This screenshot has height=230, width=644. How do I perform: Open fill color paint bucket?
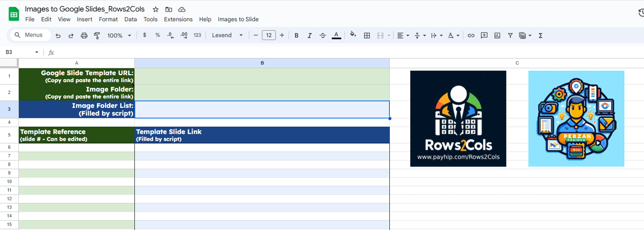[353, 35]
